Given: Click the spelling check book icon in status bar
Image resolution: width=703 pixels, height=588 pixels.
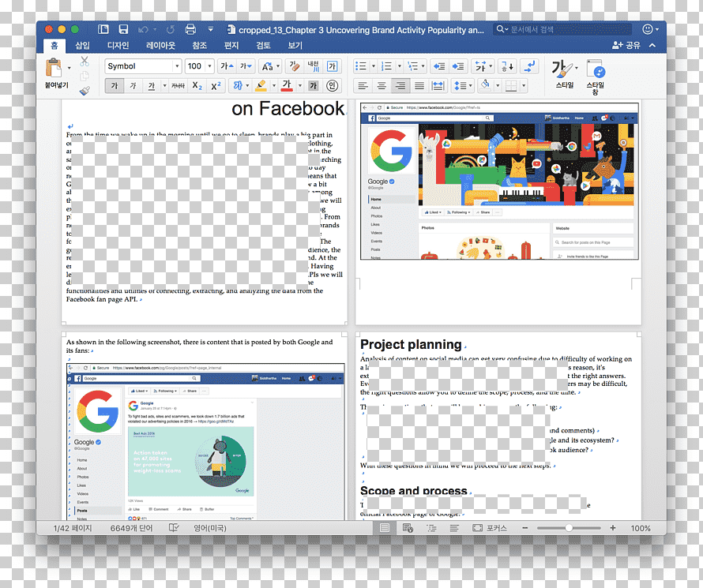Looking at the screenshot, I should [174, 528].
